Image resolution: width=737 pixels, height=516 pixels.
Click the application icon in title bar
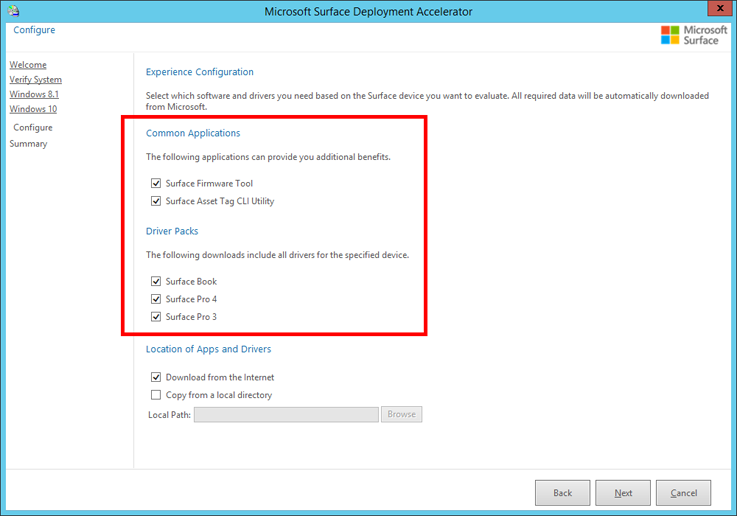point(13,11)
